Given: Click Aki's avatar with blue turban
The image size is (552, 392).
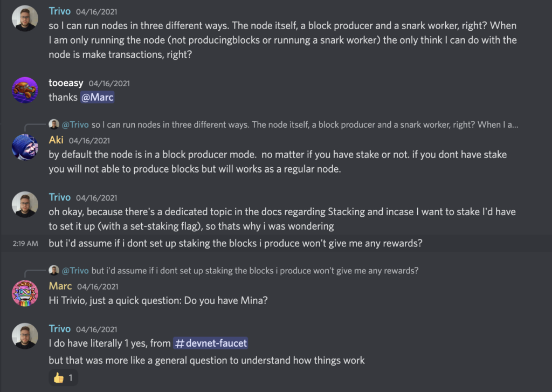Looking at the screenshot, I should pyautogui.click(x=25, y=147).
